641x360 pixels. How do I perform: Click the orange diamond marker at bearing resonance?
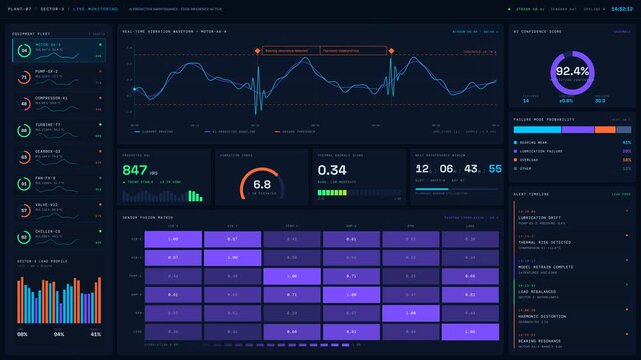pyautogui.click(x=258, y=51)
